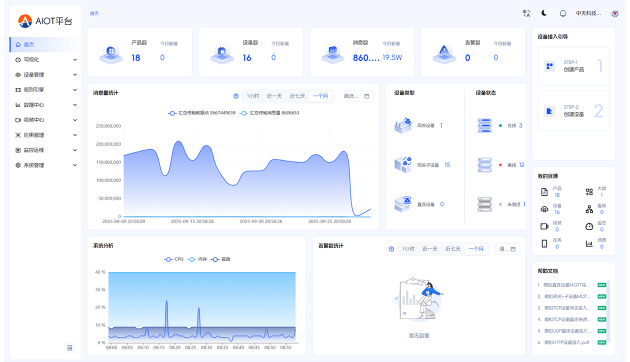Screen dimensions: 630x362
Task: Open help doc 5 about UDP direct device
Action: [567, 331]
